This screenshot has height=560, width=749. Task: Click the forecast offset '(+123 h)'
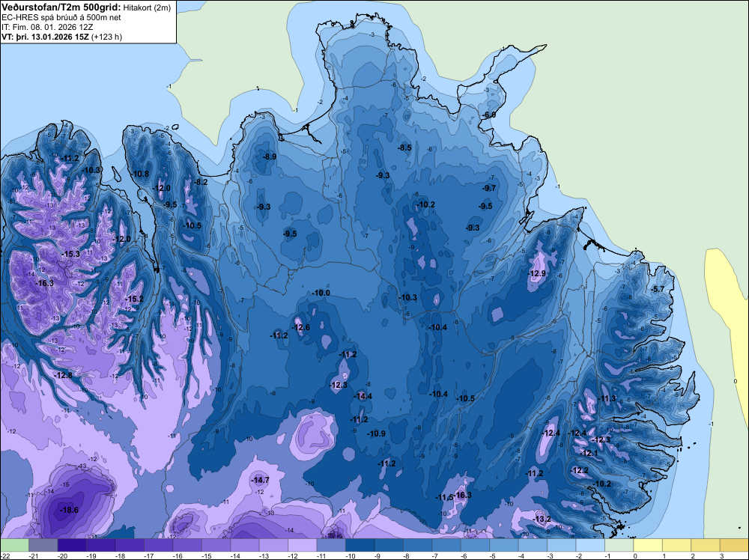[x=106, y=37]
